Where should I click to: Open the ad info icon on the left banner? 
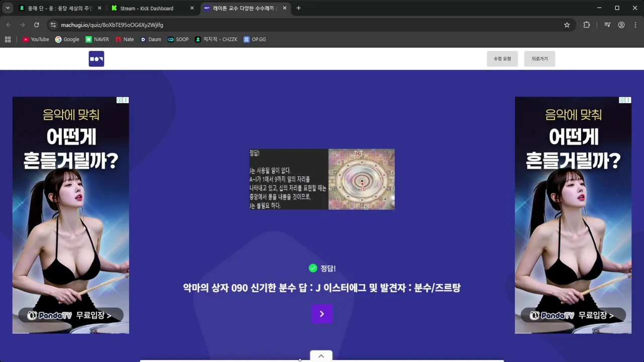(x=120, y=100)
